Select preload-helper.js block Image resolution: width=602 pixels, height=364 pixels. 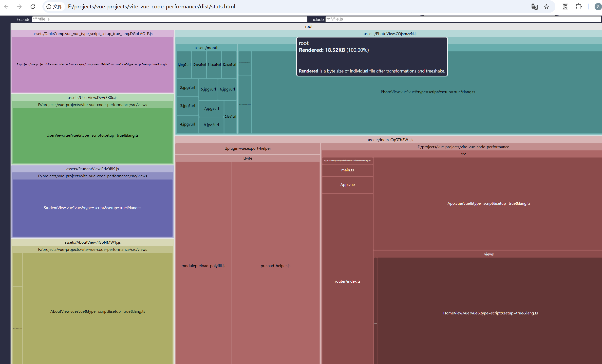coord(275,266)
